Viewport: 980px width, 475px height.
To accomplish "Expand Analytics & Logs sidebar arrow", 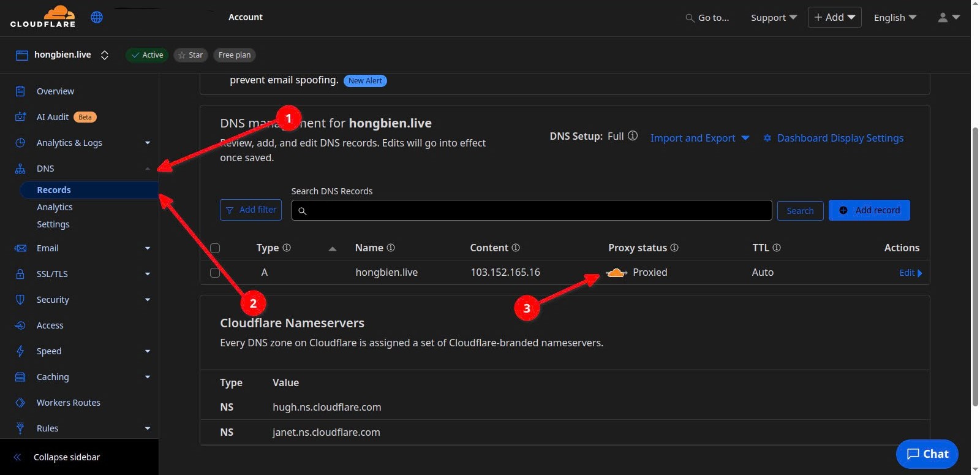I will (x=148, y=143).
